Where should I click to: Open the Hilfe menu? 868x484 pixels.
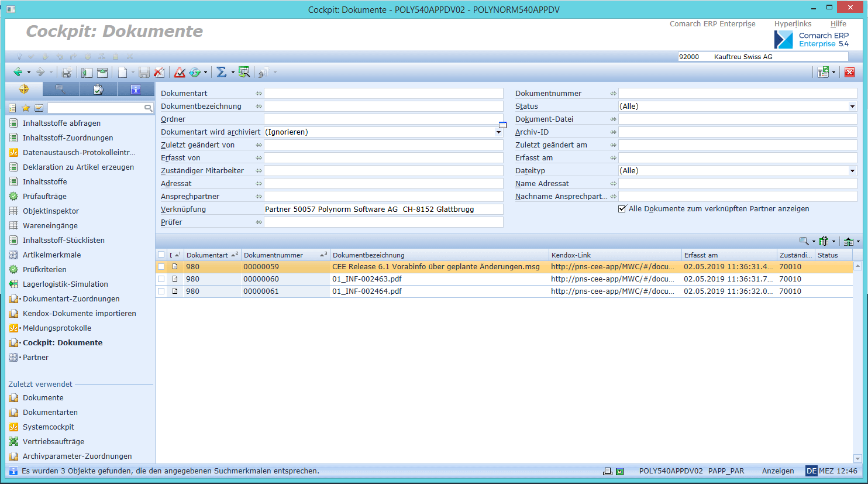click(838, 24)
